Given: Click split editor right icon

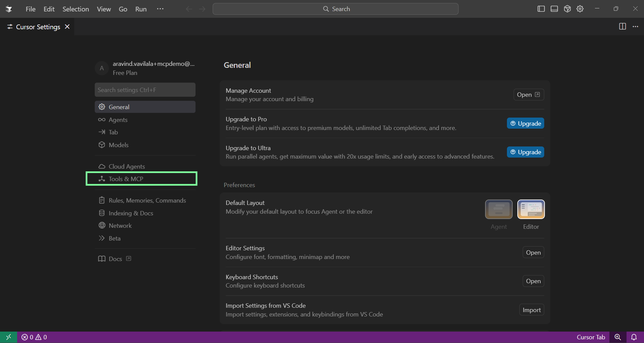Looking at the screenshot, I should (x=622, y=27).
